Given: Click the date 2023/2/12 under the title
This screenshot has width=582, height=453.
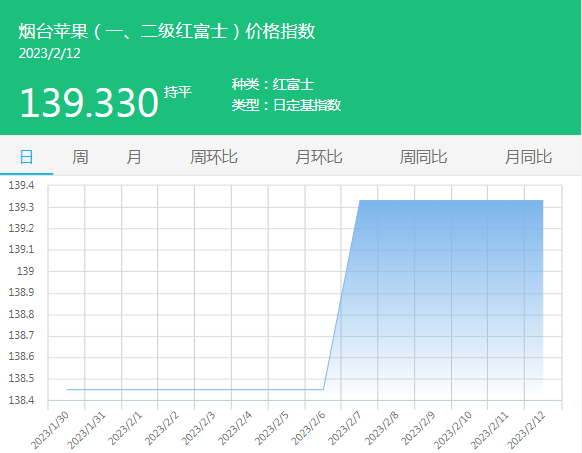Looking at the screenshot, I should tap(49, 53).
